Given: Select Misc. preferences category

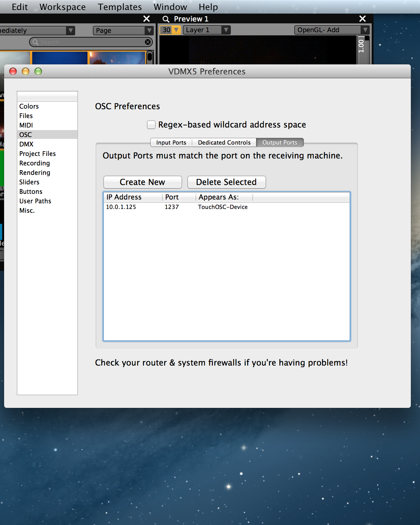Looking at the screenshot, I should (47, 211).
